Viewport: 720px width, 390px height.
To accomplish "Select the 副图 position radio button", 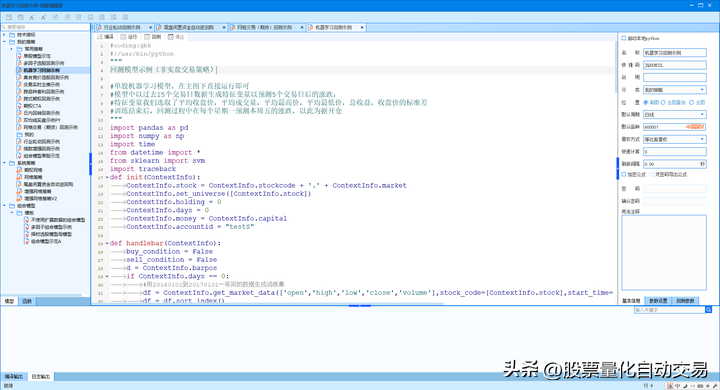I will coord(646,102).
